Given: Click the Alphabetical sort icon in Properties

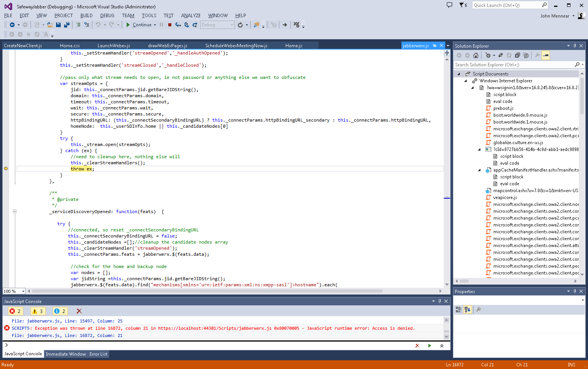Looking at the screenshot, I should pos(467,310).
